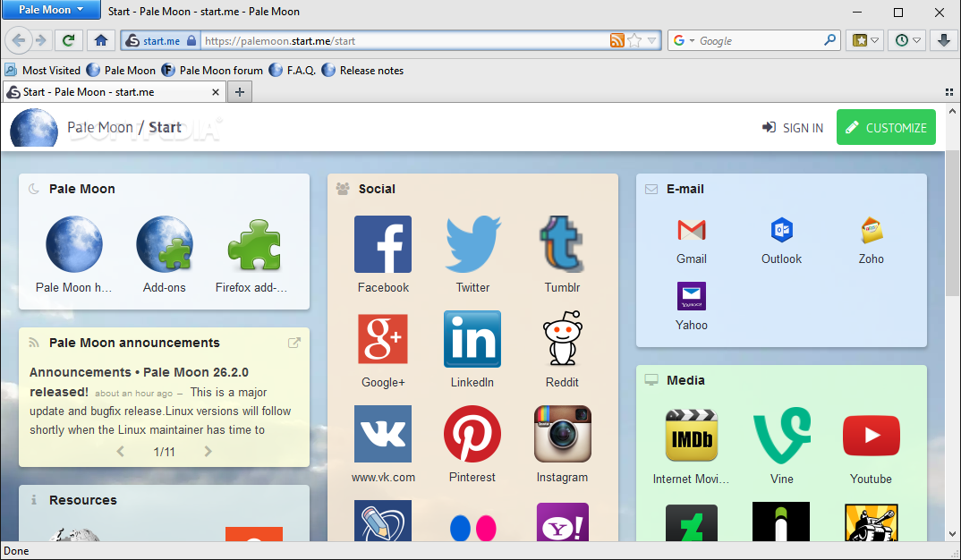This screenshot has width=961, height=560.
Task: Show previous announcement with left chevron
Action: [x=120, y=452]
